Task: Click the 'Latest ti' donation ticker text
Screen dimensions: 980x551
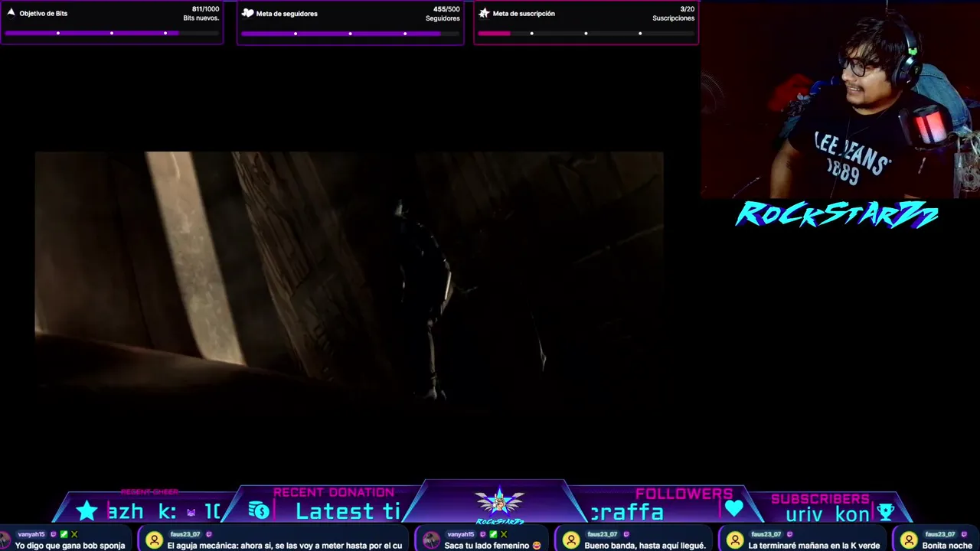Action: pos(348,511)
